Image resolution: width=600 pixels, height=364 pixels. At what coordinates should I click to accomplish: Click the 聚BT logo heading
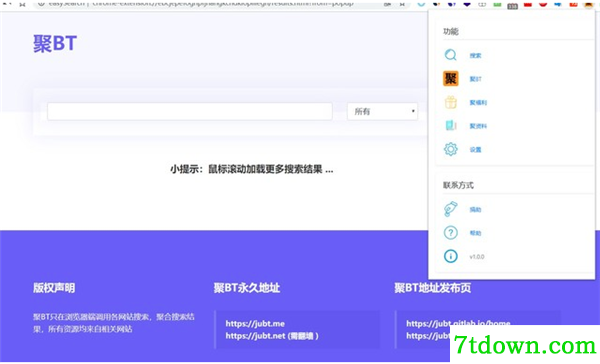[55, 43]
